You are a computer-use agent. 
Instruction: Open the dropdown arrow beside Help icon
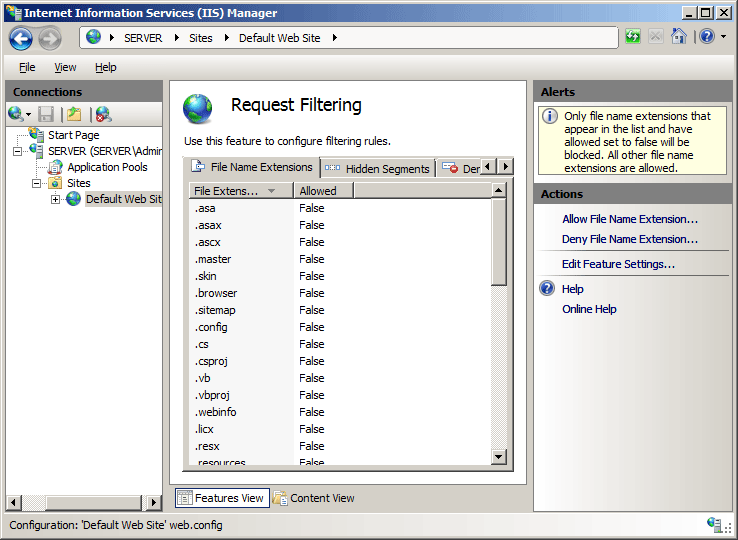click(723, 36)
